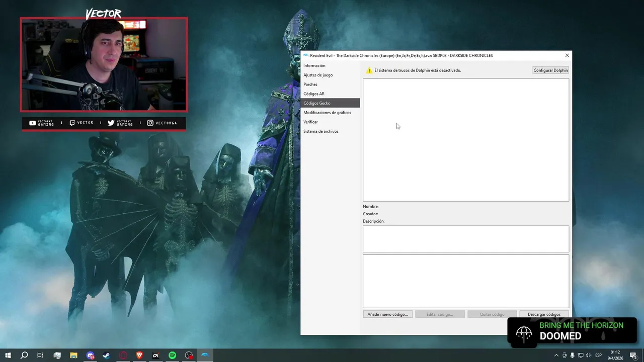Open network status tray icon
The width and height of the screenshot is (644, 362).
[580, 355]
